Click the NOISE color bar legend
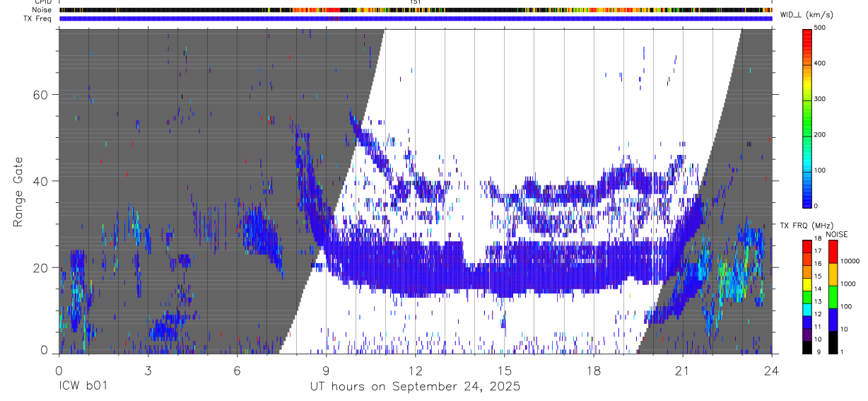 tap(833, 296)
